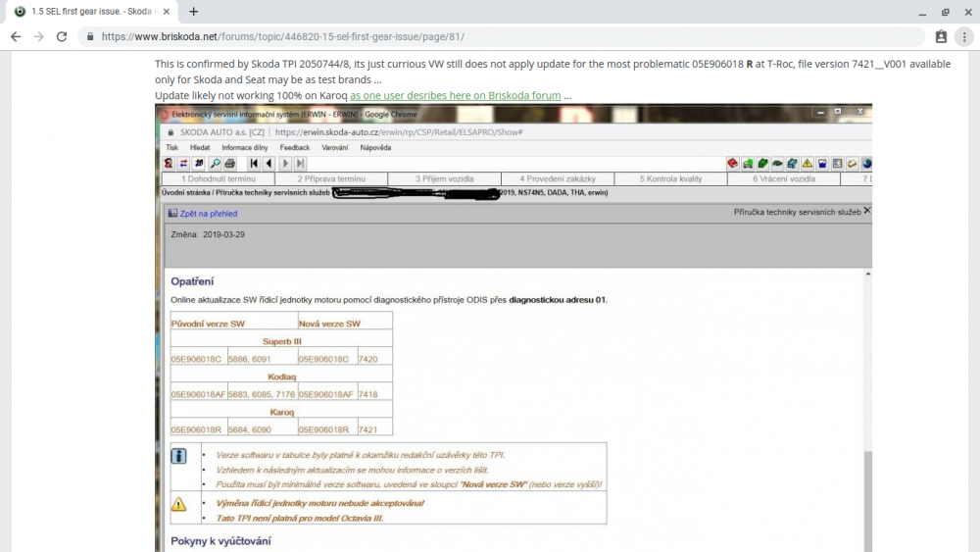Click the blue container icon in ERWIN toolbar
980x552 pixels.
click(822, 164)
